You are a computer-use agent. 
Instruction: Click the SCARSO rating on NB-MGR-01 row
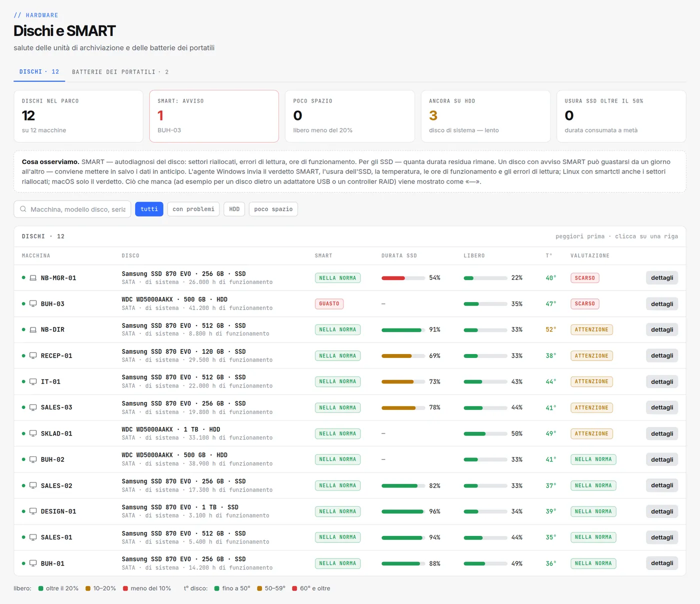click(x=584, y=278)
